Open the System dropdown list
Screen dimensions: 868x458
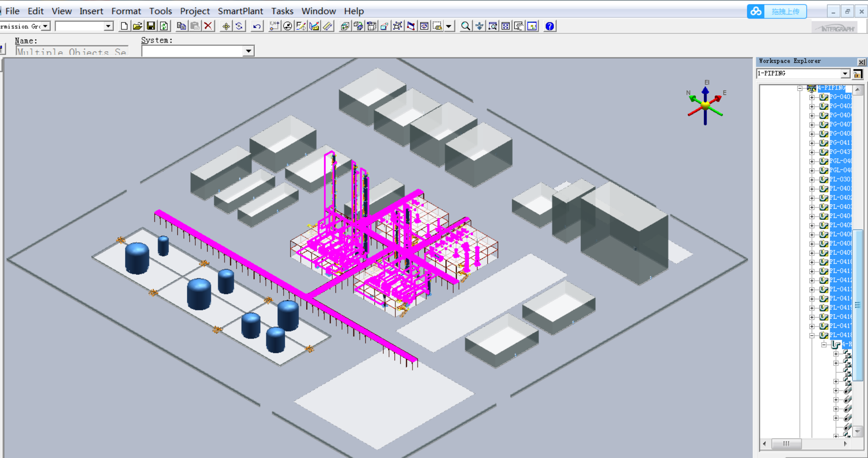click(x=248, y=51)
